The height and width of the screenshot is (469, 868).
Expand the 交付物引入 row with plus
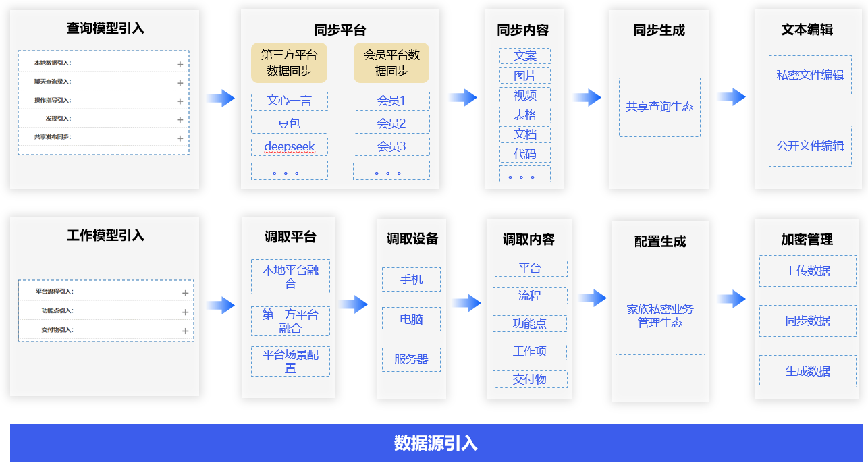[185, 331]
